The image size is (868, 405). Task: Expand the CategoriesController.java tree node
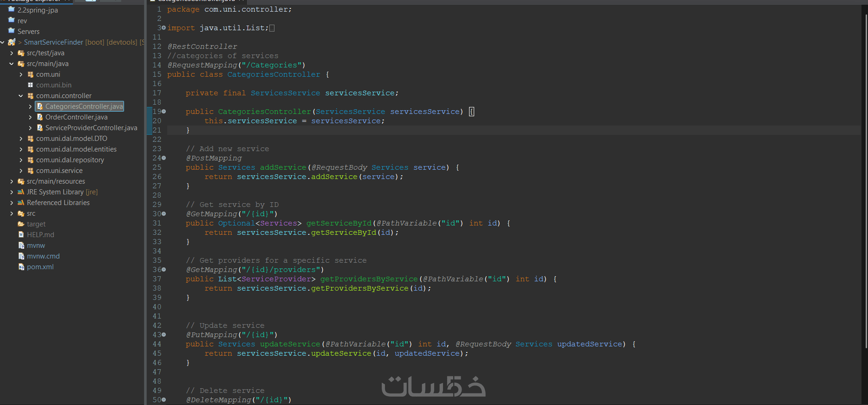pos(30,106)
